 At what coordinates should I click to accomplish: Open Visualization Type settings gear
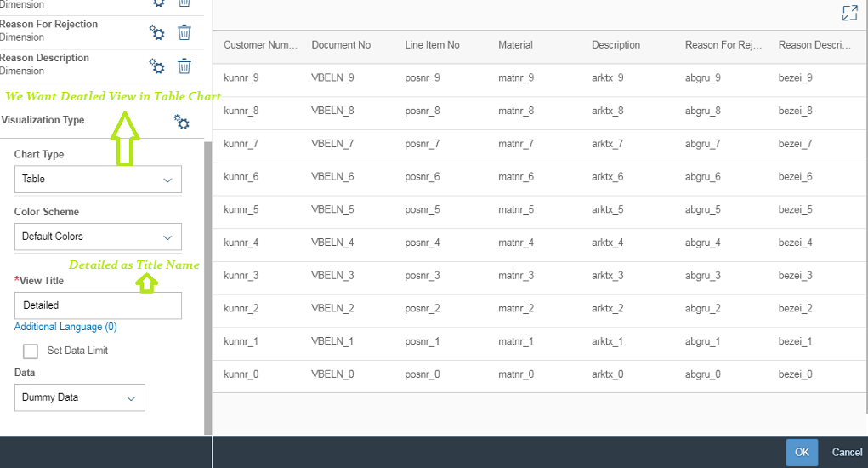click(182, 122)
